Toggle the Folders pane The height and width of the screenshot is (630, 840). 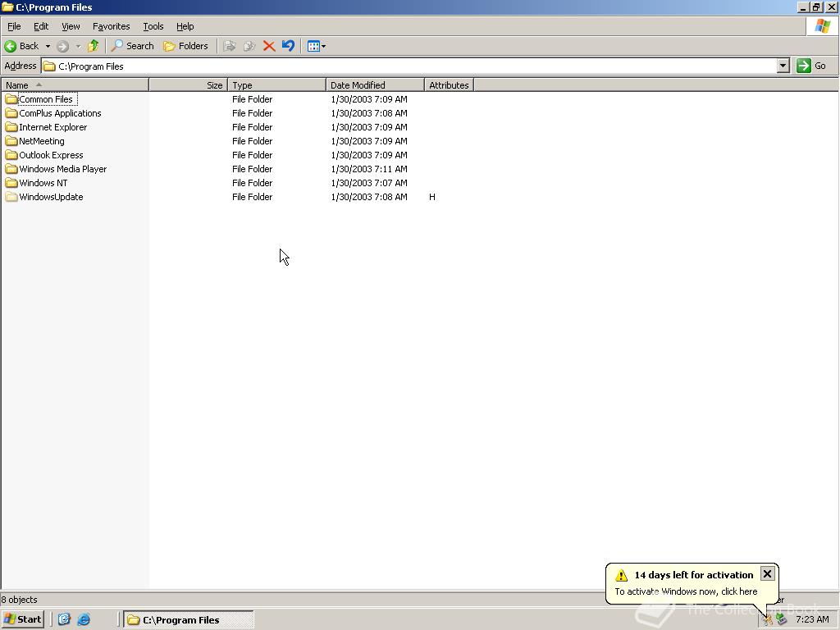tap(185, 46)
